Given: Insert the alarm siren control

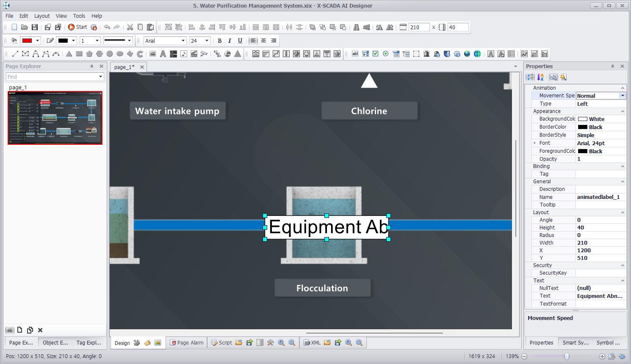Looking at the screenshot, I should (x=426, y=54).
